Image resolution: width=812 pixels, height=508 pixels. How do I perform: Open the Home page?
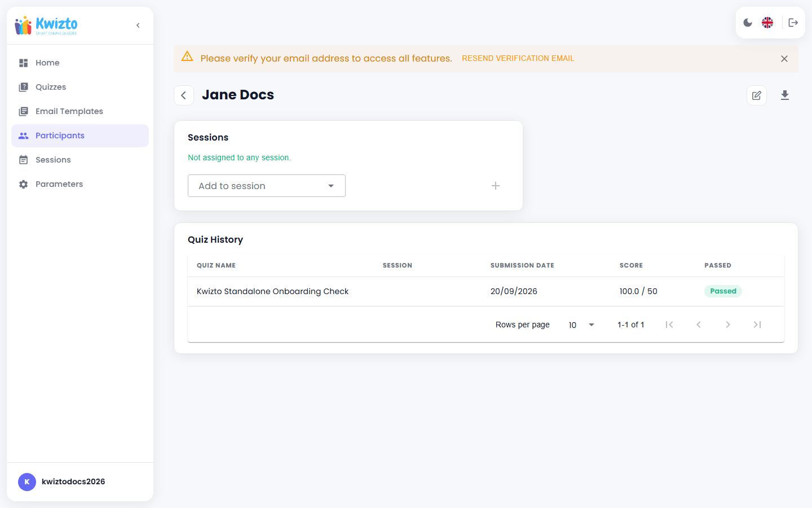click(80, 63)
